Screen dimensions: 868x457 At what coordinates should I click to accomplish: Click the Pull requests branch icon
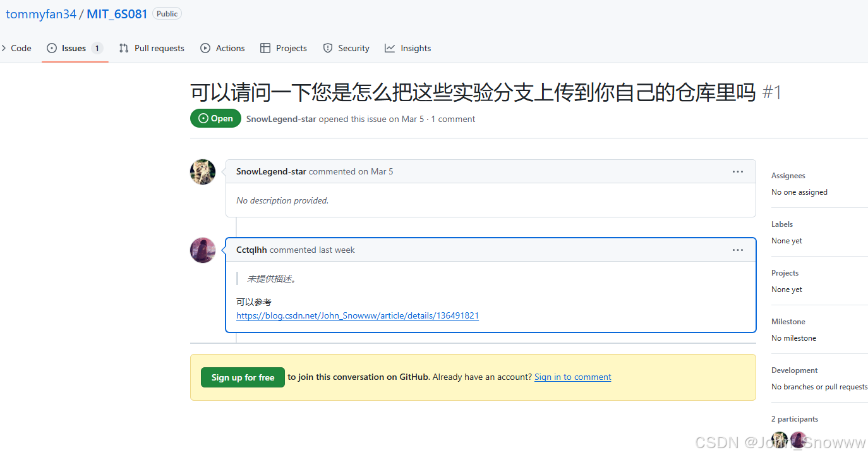point(124,47)
